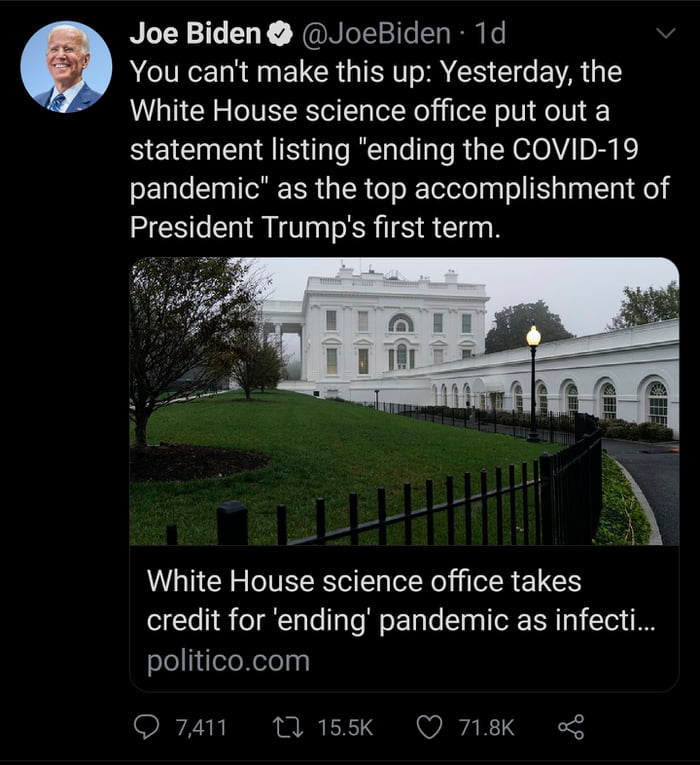Open the White House photo preview
700x765 pixels.
pos(404,401)
